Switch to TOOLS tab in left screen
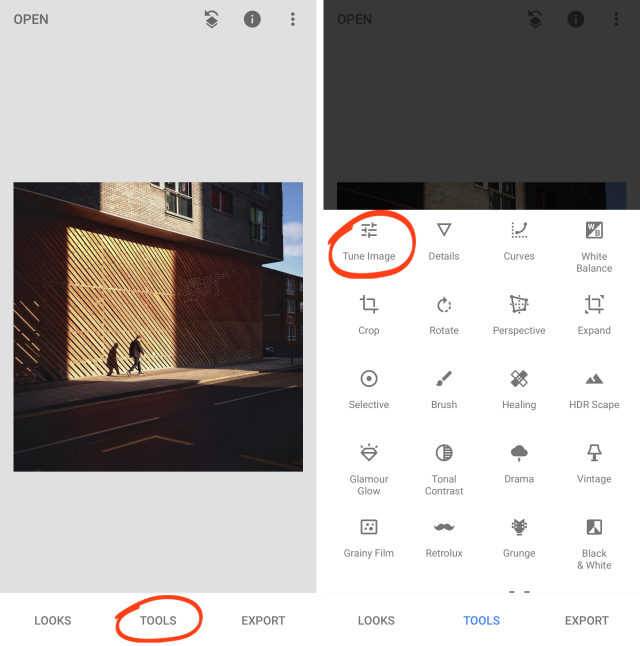 point(158,620)
